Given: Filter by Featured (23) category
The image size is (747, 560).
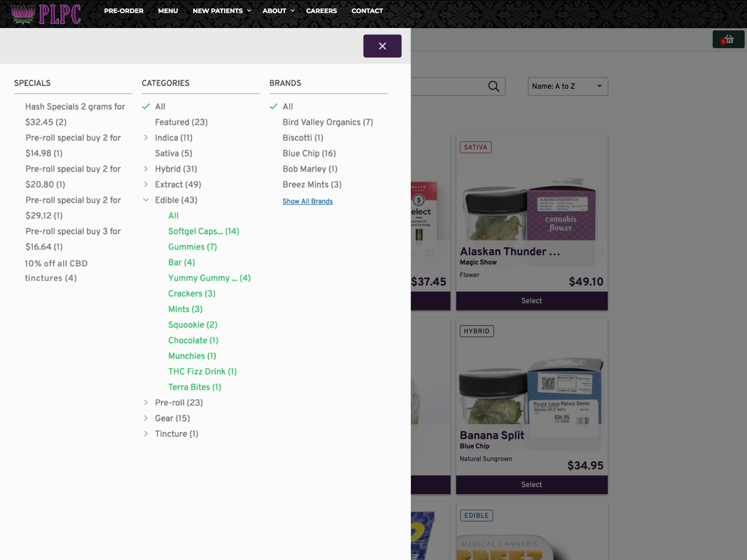Looking at the screenshot, I should point(181,122).
